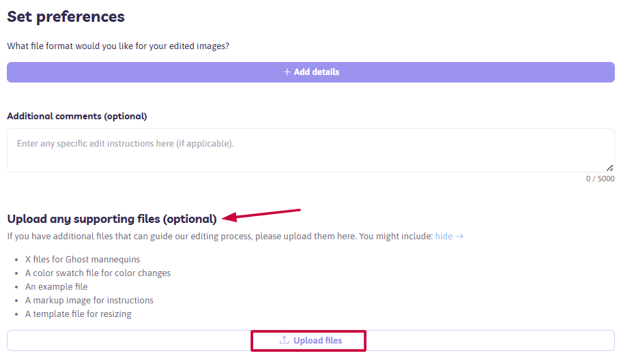This screenshot has height=364, width=621.
Task: Click the plus icon on Add details
Action: point(287,72)
